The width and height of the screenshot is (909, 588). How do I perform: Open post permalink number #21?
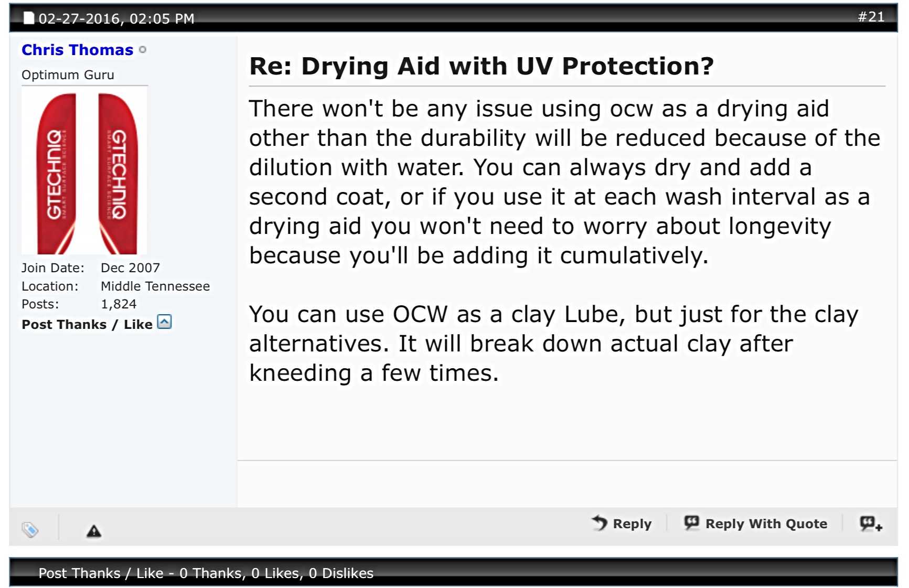tap(871, 17)
